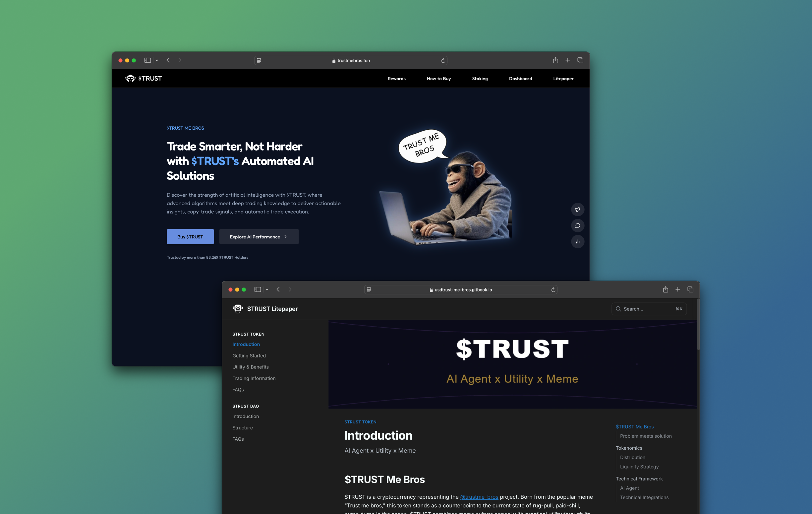Open the Utility & Benefits page in sidebar
The image size is (812, 514).
(x=250, y=366)
